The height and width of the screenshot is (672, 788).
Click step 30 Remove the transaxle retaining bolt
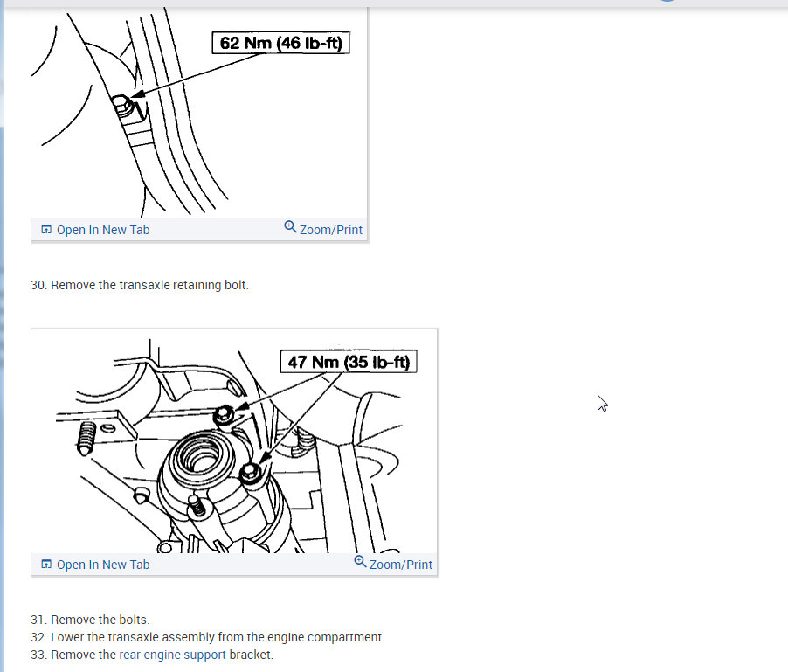coord(140,285)
